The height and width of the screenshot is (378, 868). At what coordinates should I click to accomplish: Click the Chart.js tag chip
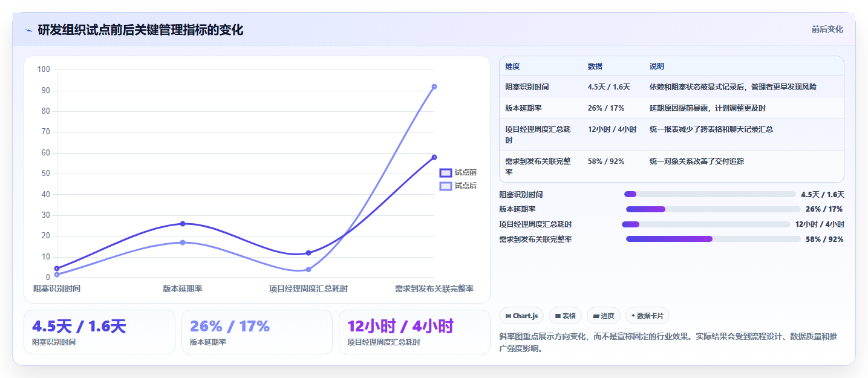click(x=521, y=316)
